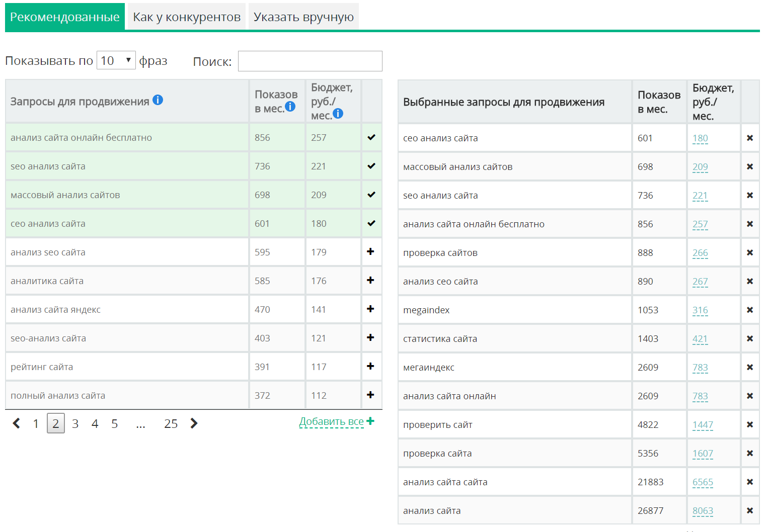
Task: Edit budget 221 for seo анализ сайта
Action: click(700, 196)
